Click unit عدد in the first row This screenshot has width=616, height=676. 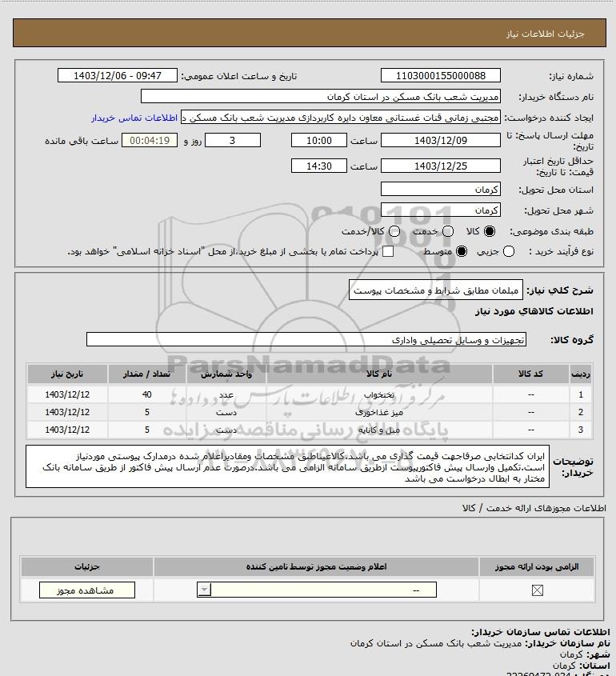pyautogui.click(x=226, y=395)
